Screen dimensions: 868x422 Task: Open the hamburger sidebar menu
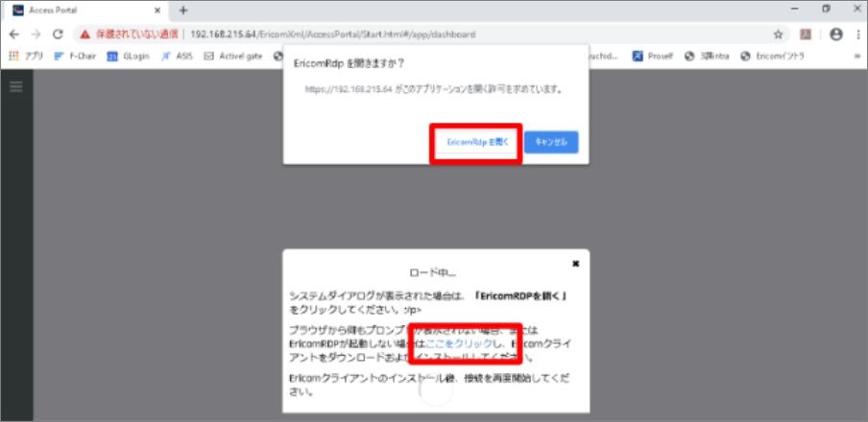point(15,86)
